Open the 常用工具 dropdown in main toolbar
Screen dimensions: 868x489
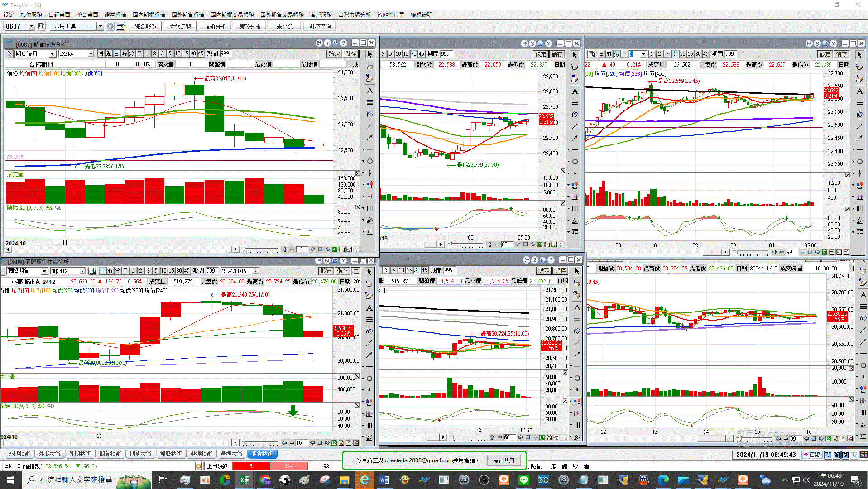(100, 26)
